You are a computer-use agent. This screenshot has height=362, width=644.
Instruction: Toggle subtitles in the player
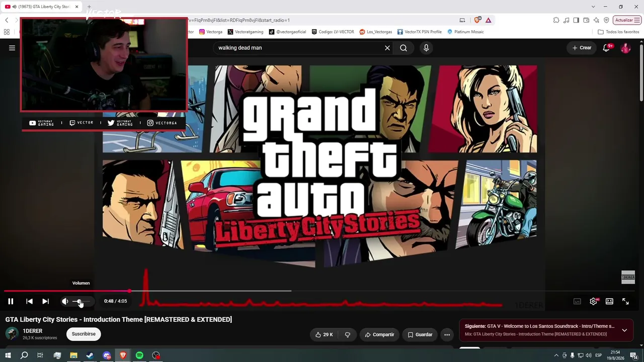click(x=577, y=301)
